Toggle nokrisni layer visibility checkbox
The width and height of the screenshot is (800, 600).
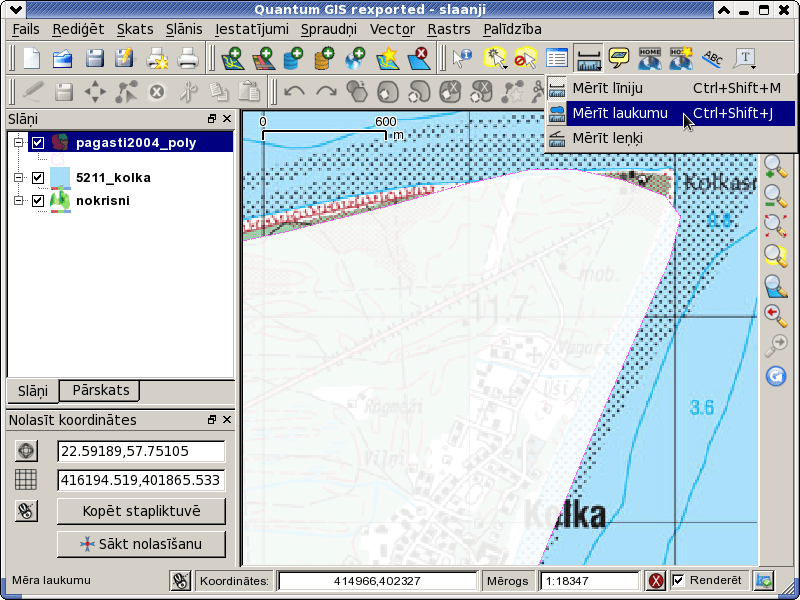click(38, 201)
